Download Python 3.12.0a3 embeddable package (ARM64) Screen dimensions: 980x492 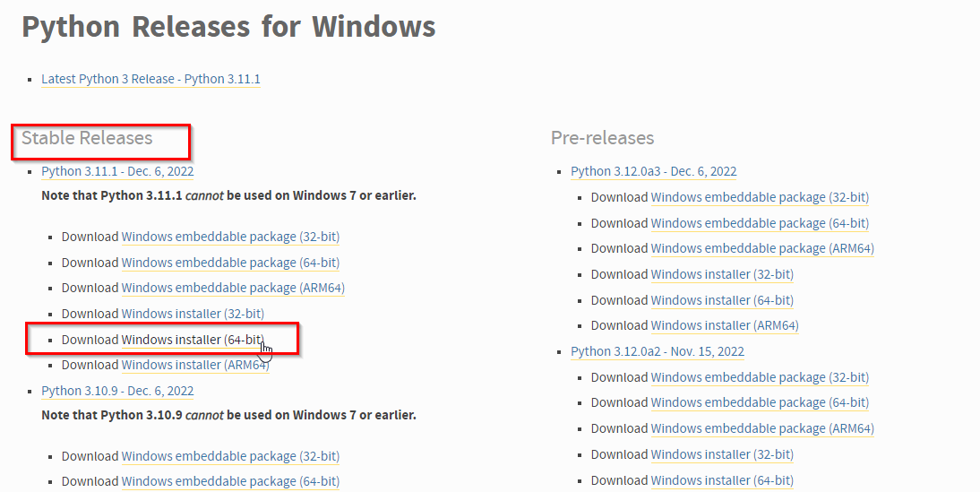point(762,248)
